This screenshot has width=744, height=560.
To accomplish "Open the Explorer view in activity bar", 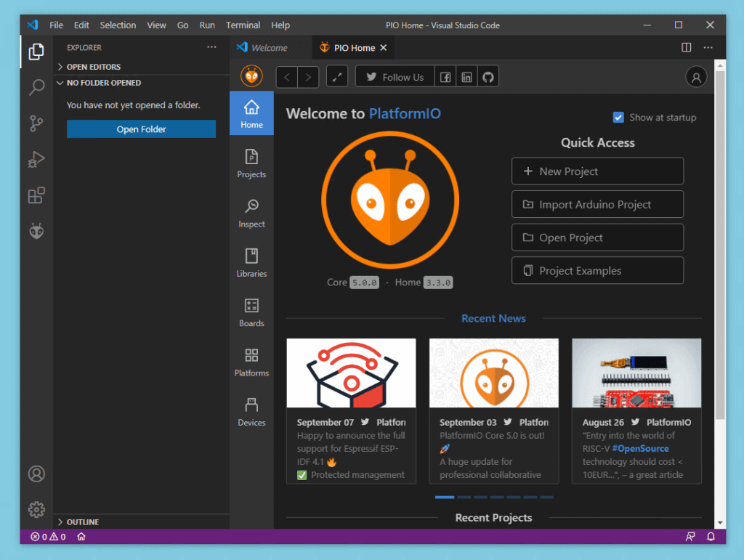I will coord(36,52).
